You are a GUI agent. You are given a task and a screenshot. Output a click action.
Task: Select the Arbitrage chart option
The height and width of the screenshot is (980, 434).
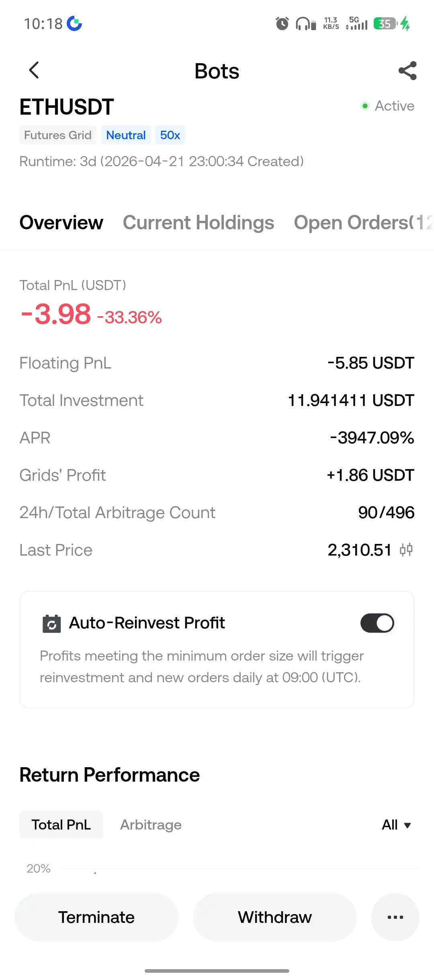tap(151, 825)
